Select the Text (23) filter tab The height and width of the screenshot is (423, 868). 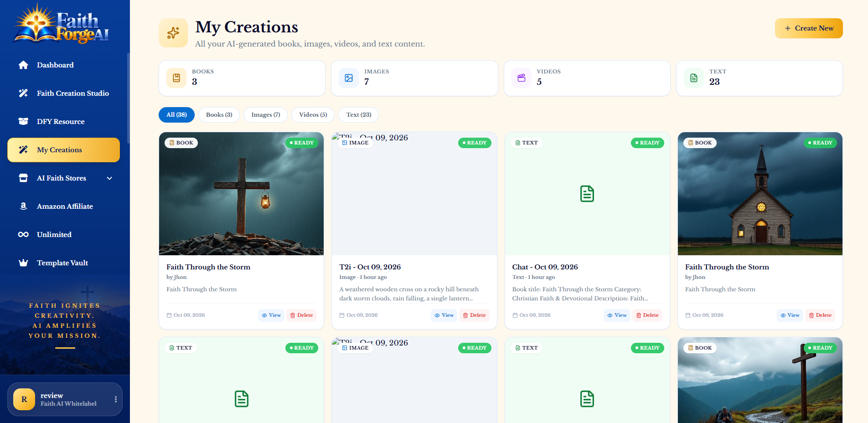359,115
